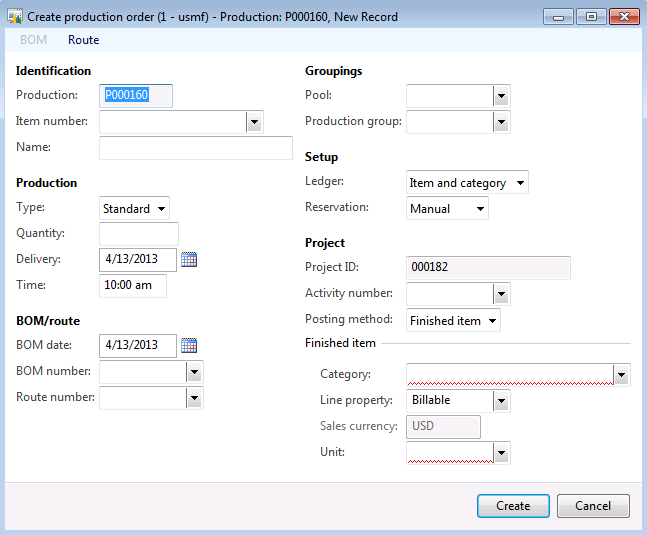Focus the Quantity input field

[x=139, y=234]
